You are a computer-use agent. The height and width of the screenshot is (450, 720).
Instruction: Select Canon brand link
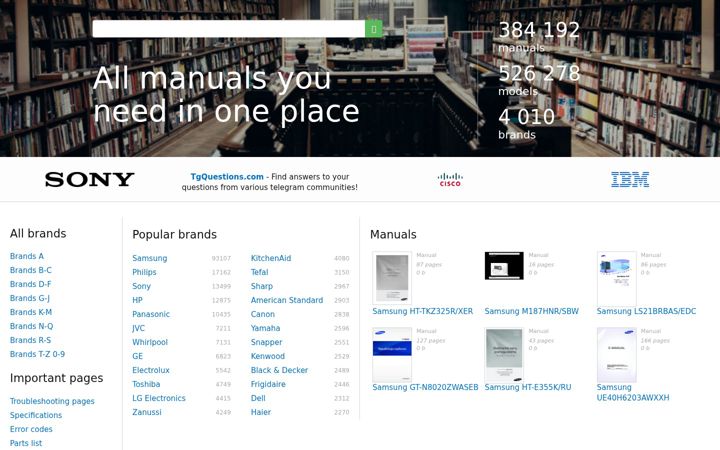(263, 314)
